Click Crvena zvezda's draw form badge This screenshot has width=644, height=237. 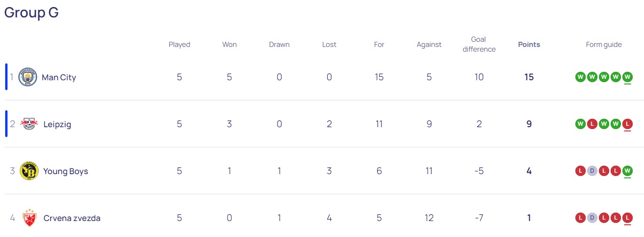click(x=592, y=218)
